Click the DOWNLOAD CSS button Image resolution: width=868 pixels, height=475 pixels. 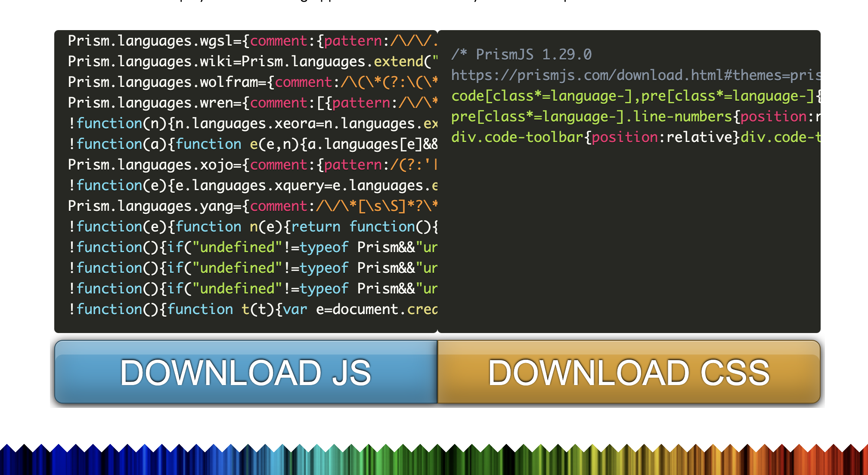click(629, 372)
